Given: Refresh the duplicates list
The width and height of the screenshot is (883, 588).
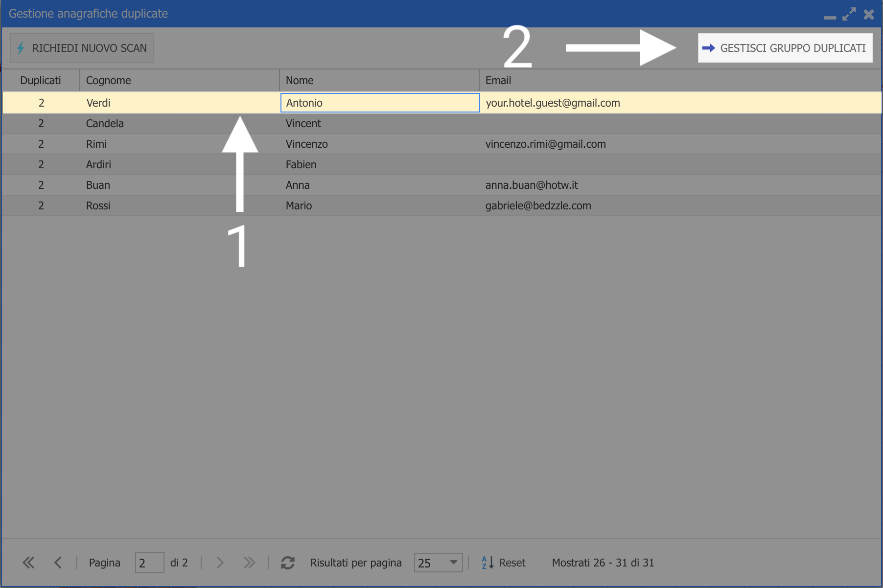Looking at the screenshot, I should tap(287, 563).
